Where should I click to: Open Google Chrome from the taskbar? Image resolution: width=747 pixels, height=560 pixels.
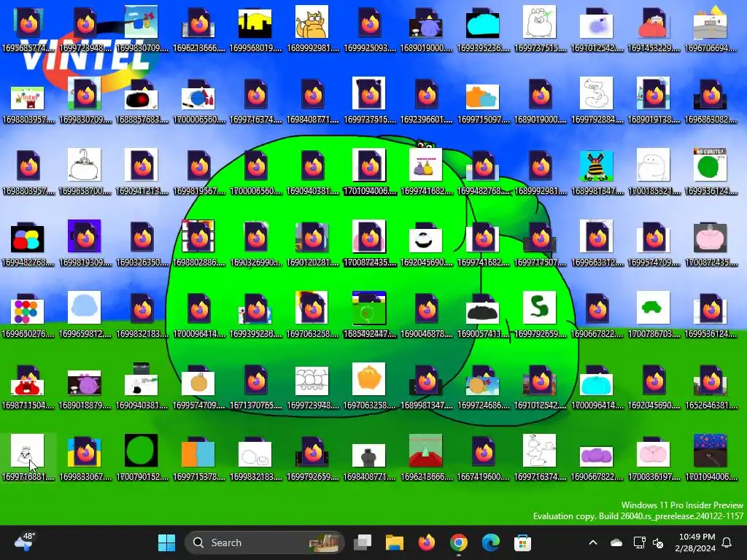click(458, 542)
